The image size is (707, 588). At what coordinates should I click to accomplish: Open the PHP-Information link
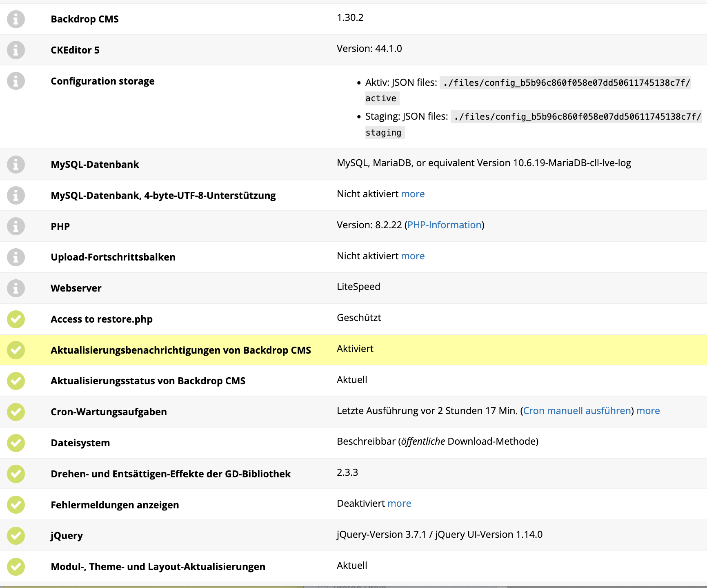point(444,225)
